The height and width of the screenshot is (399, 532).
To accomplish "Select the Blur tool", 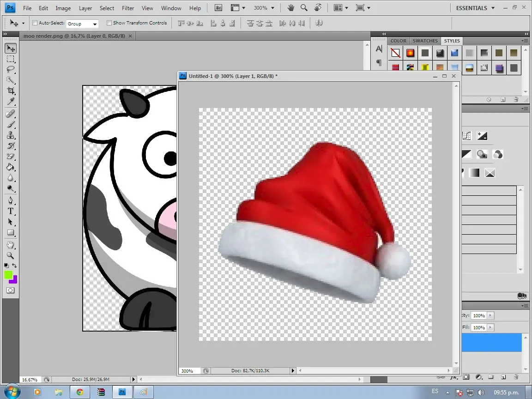I will [x=11, y=178].
